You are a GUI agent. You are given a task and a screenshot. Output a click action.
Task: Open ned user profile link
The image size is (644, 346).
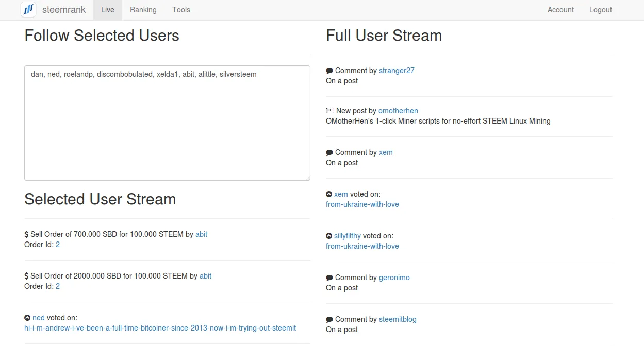39,318
